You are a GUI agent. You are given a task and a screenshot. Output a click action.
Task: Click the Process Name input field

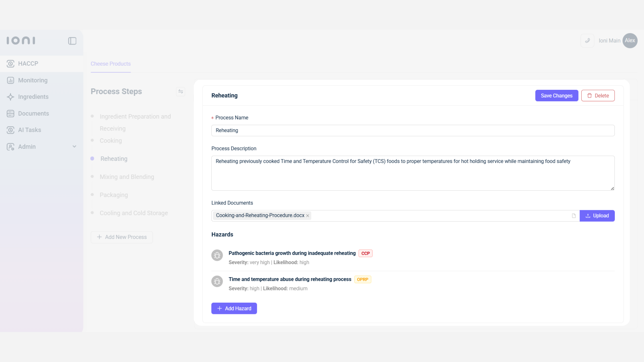[x=413, y=130]
